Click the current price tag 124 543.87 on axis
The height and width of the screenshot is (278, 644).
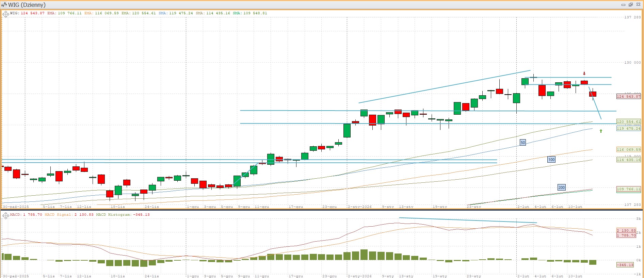pyautogui.click(x=628, y=97)
